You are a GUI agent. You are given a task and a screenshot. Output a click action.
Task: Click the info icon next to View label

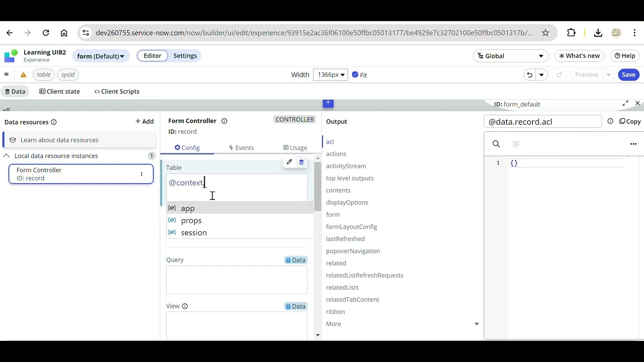click(185, 306)
